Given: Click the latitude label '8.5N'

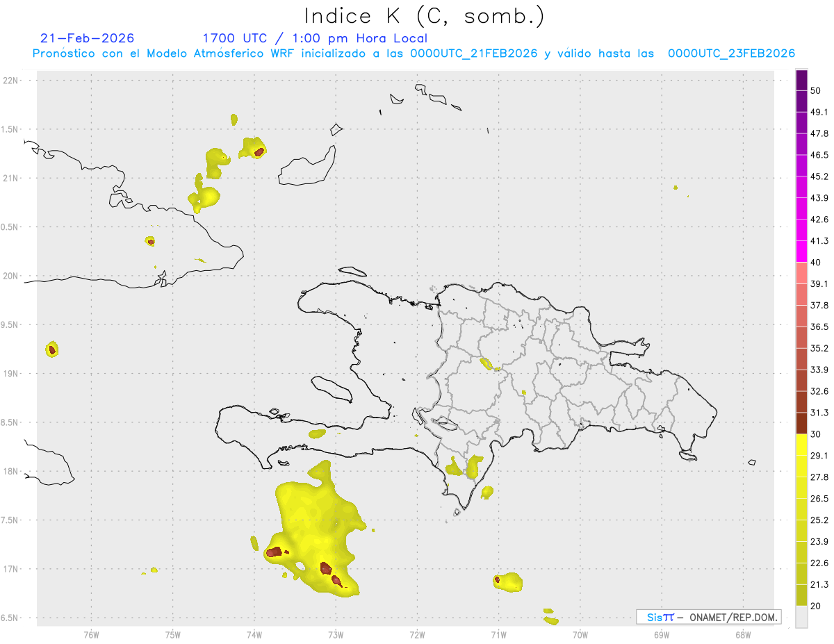Looking at the screenshot, I should [x=10, y=422].
